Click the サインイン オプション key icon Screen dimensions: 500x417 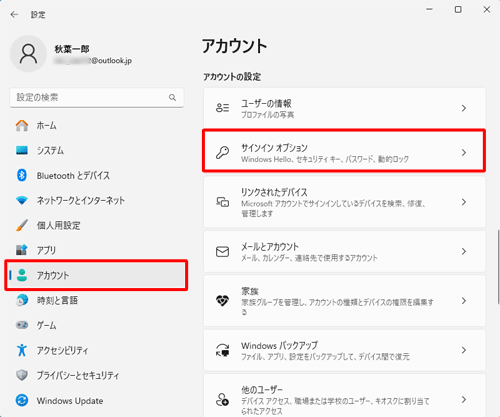pos(222,152)
